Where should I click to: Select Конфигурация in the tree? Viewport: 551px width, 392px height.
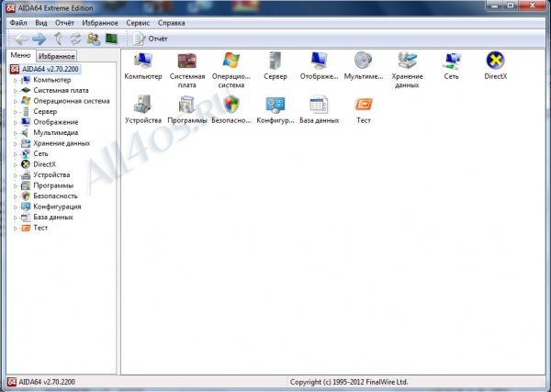coord(57,207)
